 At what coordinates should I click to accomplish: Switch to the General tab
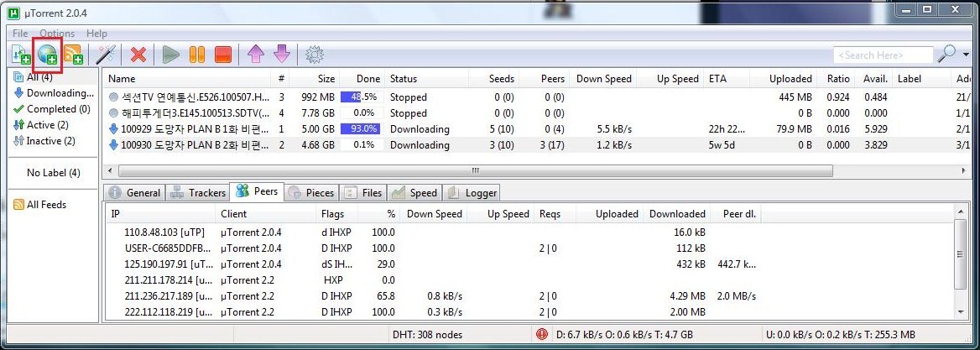coord(136,192)
